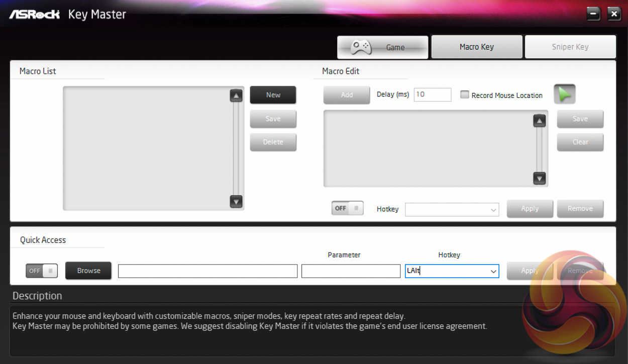The image size is (628, 364).
Task: Click the Macro List scrollbar track
Action: pyautogui.click(x=236, y=148)
